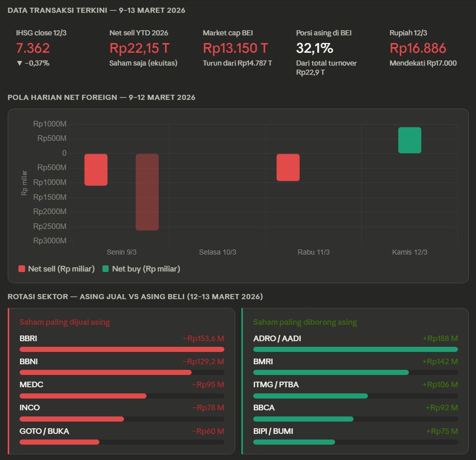
Task: Click the ITMG / PTBA ticker label
Action: [276, 385]
